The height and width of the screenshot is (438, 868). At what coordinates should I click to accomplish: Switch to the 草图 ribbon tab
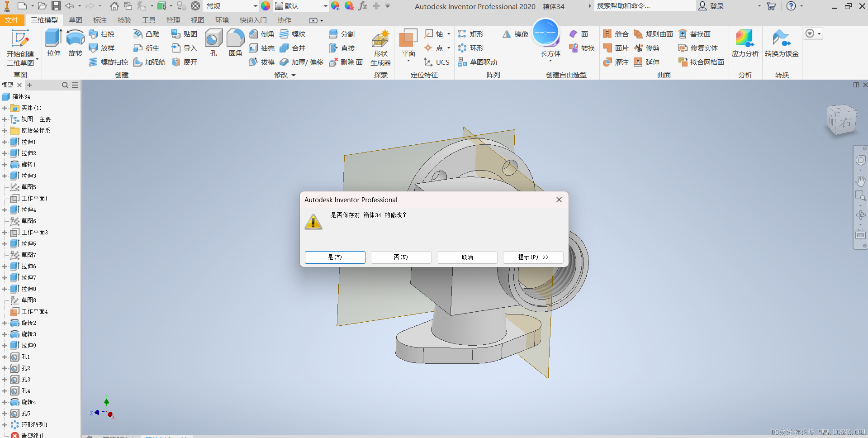point(76,20)
